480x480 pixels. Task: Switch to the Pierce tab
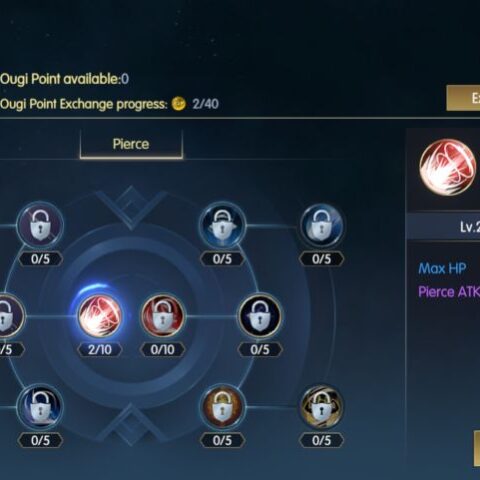tap(131, 144)
